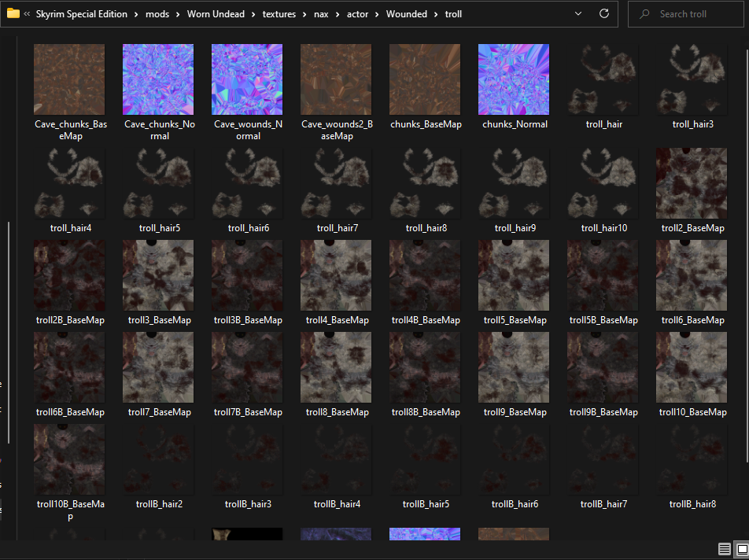Select troll_hair8 file
This screenshot has height=560, width=749.
coord(425,190)
